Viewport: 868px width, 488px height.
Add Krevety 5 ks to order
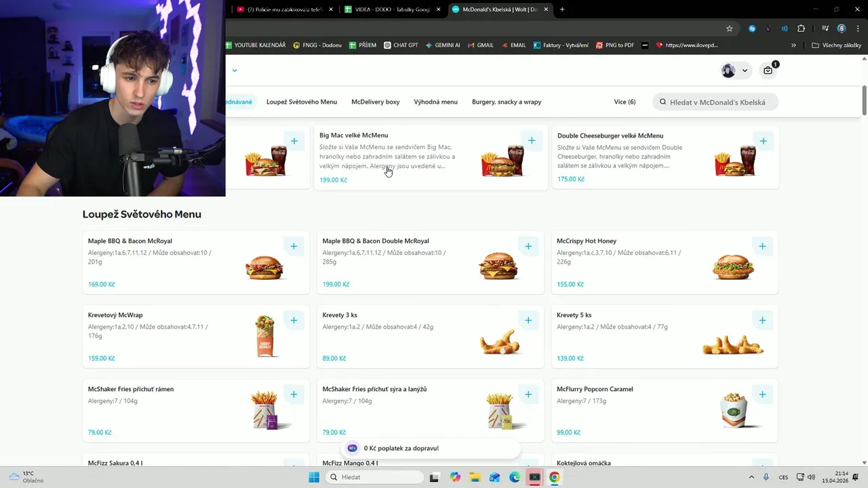pos(762,320)
